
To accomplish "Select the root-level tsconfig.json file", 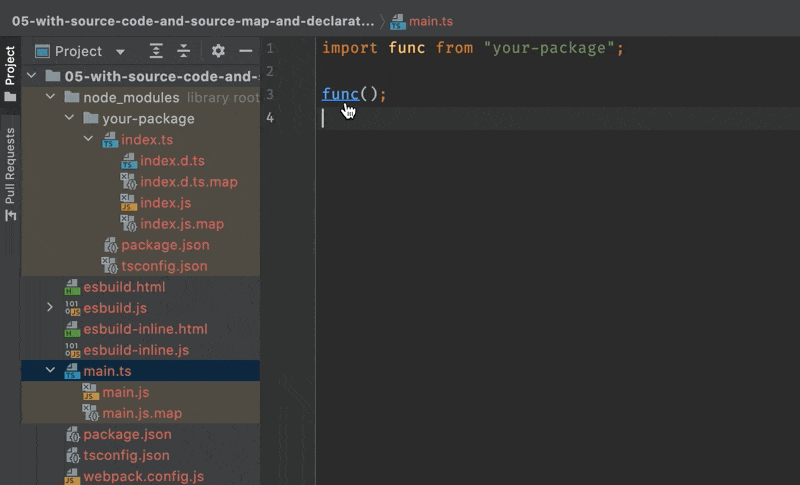I will (x=126, y=455).
